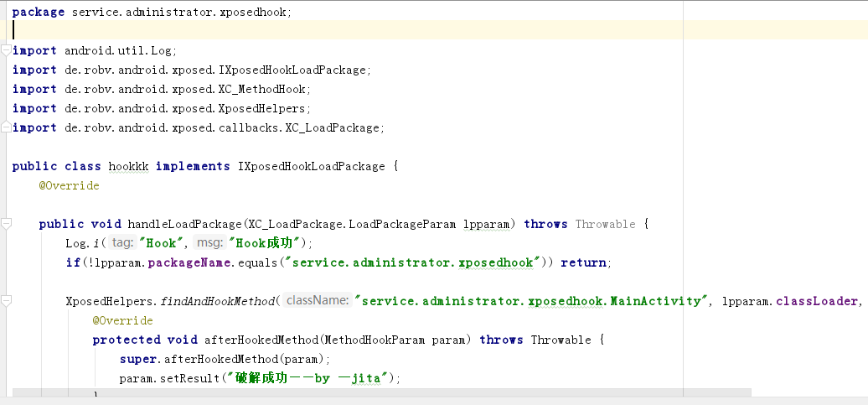The image size is (868, 405).
Task: Click the hookkk class name
Action: pyautogui.click(x=128, y=166)
